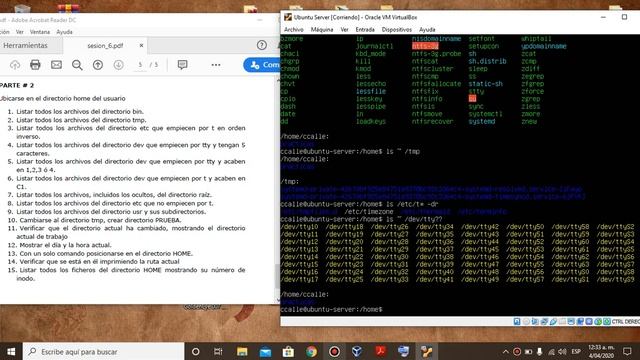Open Microsoft Store from the taskbar

[288, 351]
